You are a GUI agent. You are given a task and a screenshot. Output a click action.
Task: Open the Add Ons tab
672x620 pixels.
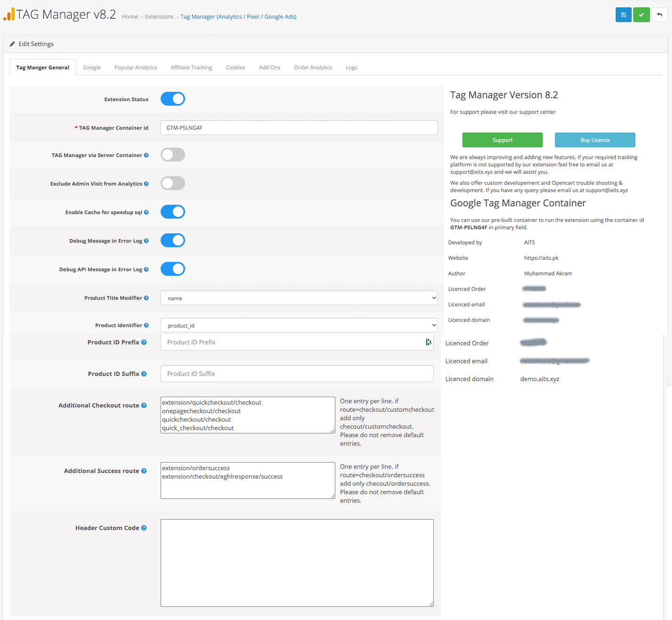pyautogui.click(x=269, y=67)
